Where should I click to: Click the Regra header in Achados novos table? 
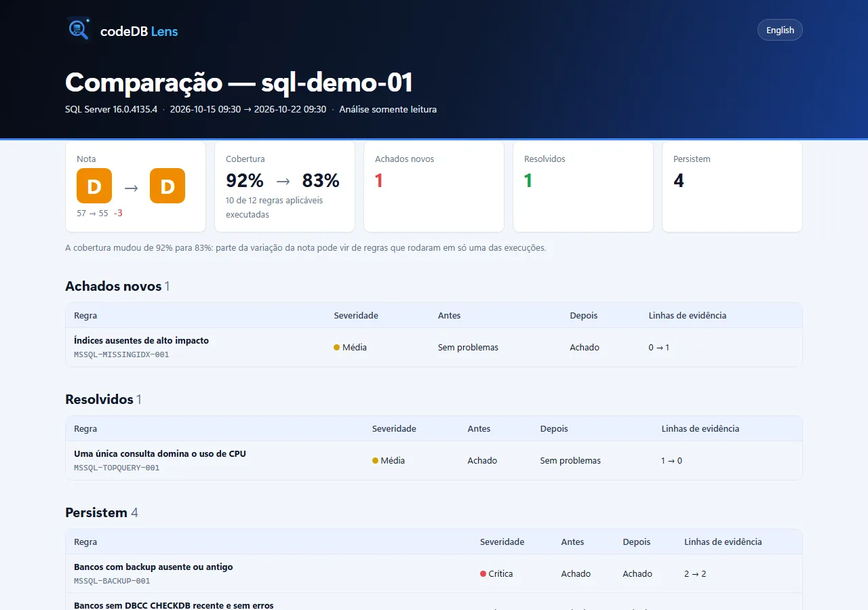point(85,316)
